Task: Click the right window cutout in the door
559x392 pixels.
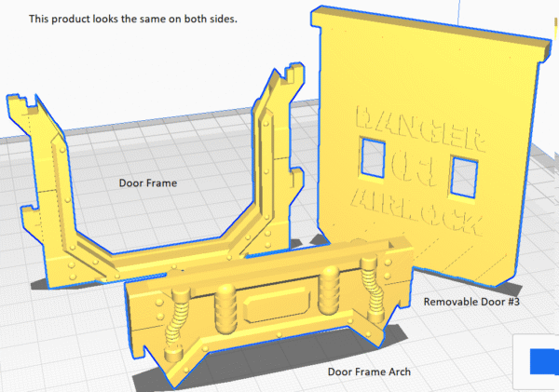Action: coord(462,171)
